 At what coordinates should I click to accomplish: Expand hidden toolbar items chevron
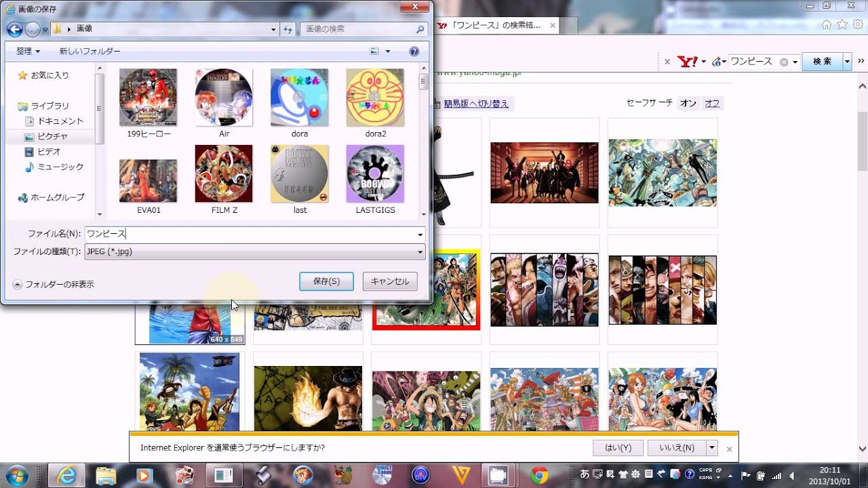[863, 62]
